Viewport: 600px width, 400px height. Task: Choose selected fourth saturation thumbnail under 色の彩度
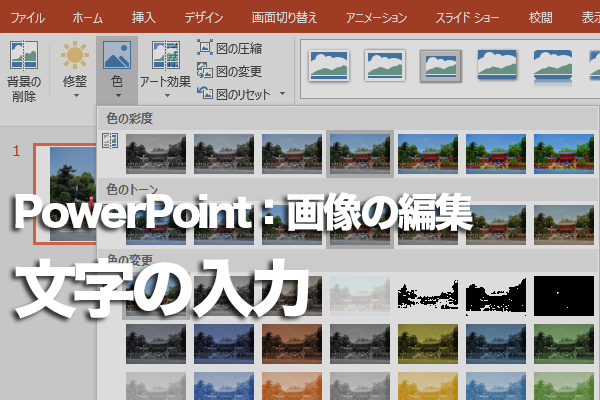pos(360,154)
